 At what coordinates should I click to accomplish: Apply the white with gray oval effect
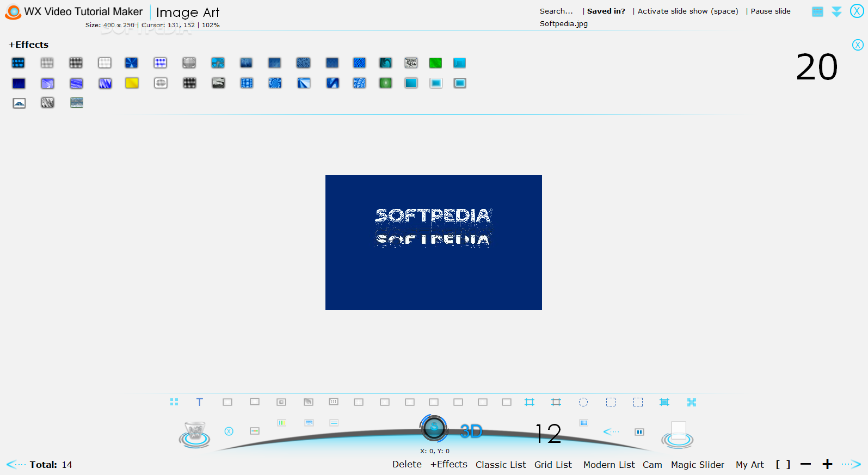161,83
